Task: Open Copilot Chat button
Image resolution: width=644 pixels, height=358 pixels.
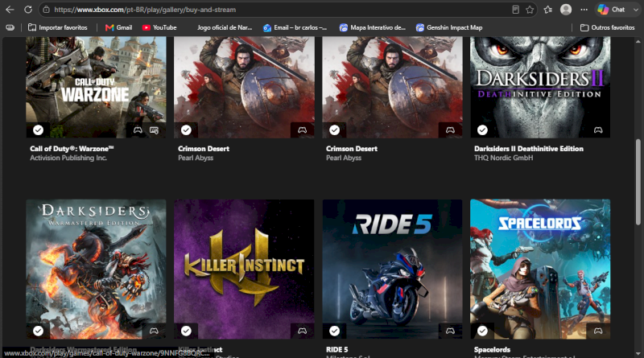Action: coord(611,10)
